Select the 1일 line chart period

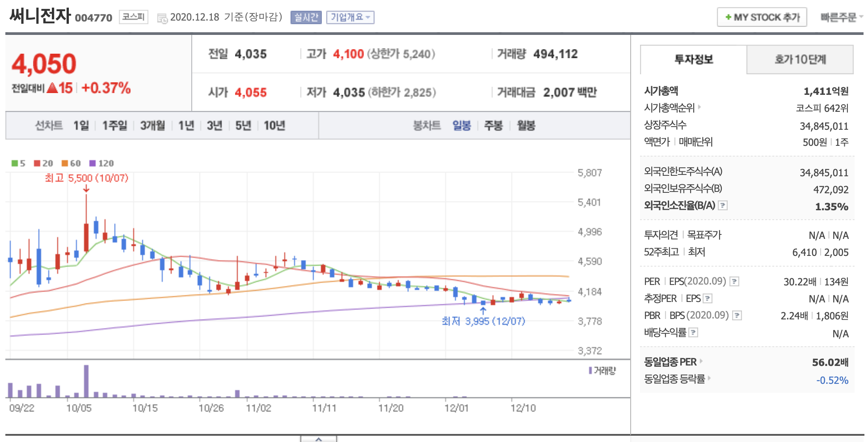(x=81, y=126)
